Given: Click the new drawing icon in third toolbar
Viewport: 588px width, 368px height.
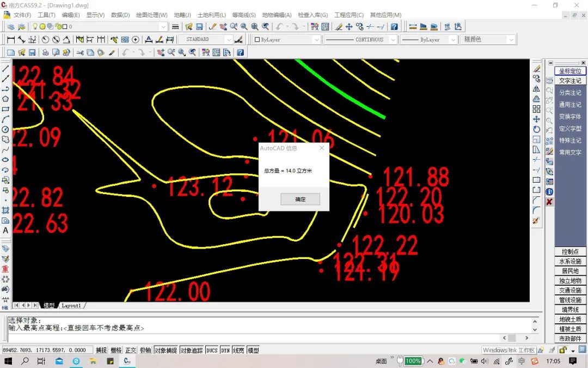Looking at the screenshot, I should pyautogui.click(x=11, y=52).
